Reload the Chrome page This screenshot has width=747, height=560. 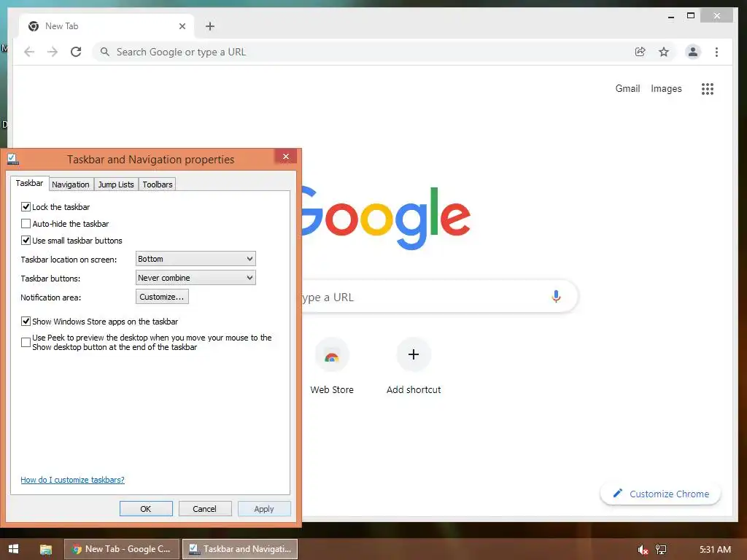(76, 52)
